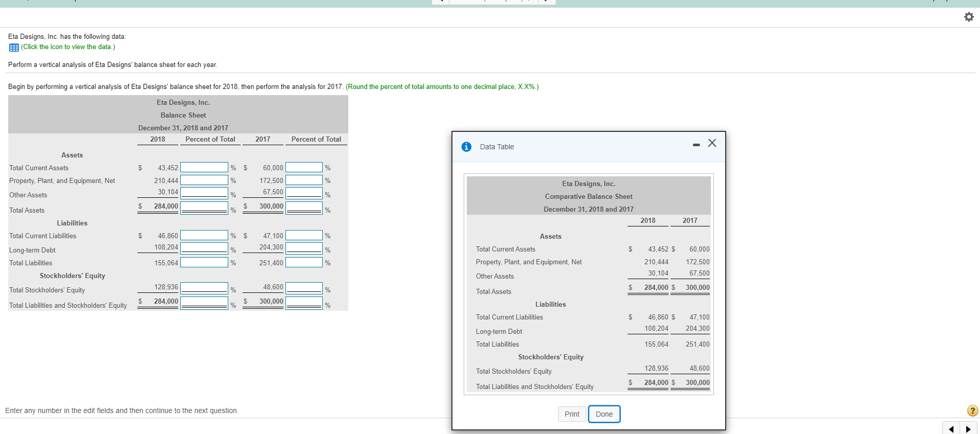Viewport: 980px width, 434px height.
Task: Click the Data Table info icon
Action: coord(466,147)
